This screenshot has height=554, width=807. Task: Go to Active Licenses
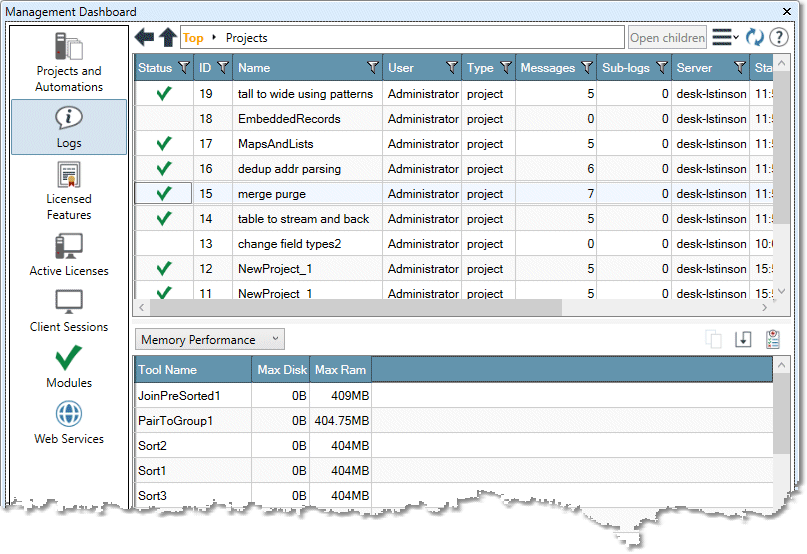pos(69,254)
